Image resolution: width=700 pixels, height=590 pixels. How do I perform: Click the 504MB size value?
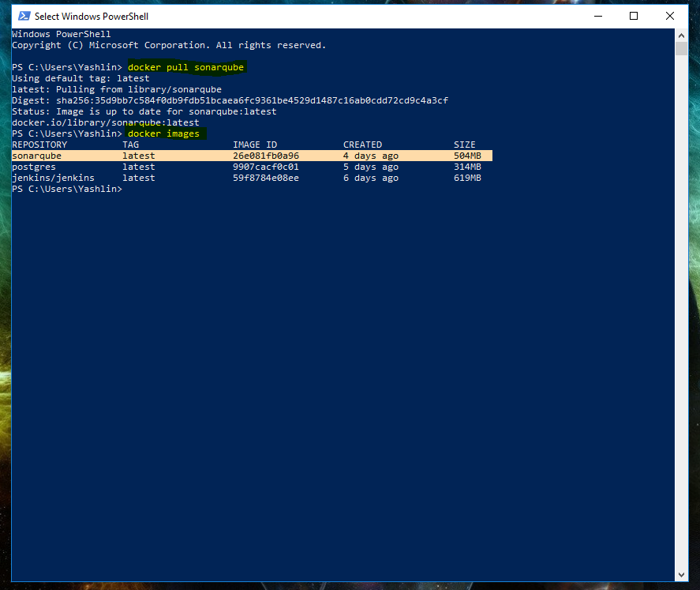click(x=467, y=156)
